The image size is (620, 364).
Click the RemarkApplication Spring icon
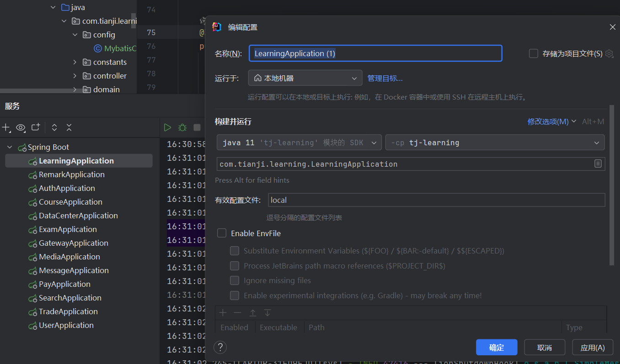(32, 175)
